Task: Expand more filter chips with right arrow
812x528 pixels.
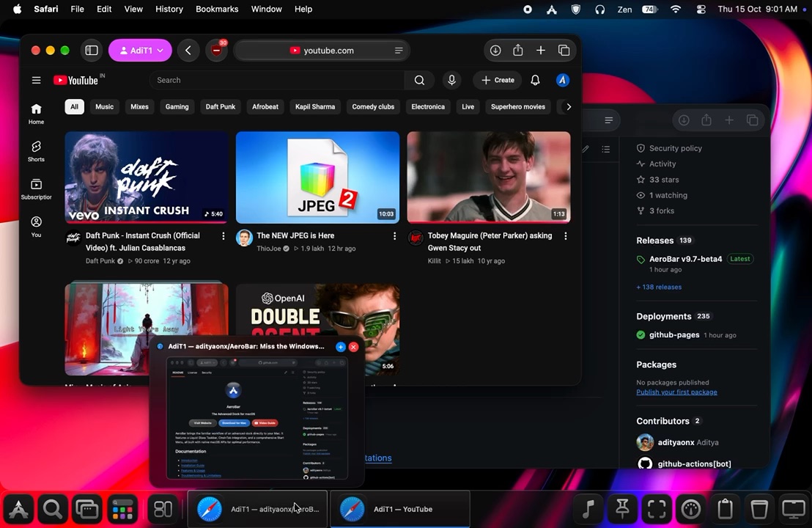Action: 569,107
